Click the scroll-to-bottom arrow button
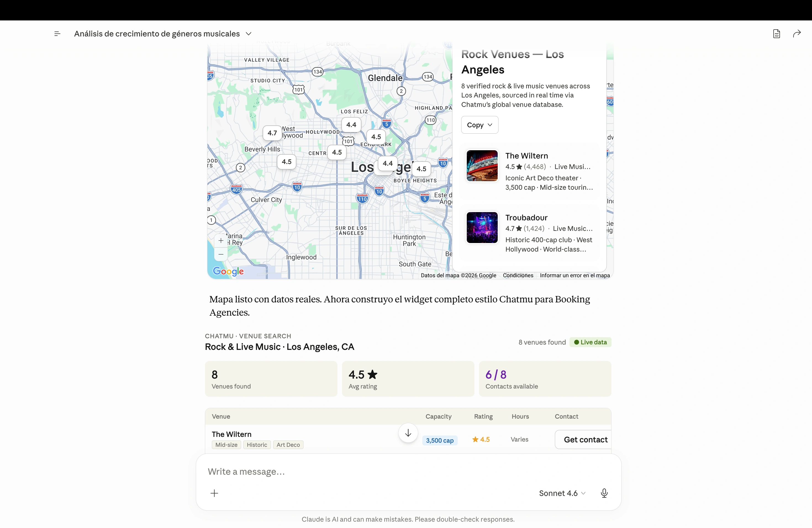The height and width of the screenshot is (528, 812). coord(408,433)
